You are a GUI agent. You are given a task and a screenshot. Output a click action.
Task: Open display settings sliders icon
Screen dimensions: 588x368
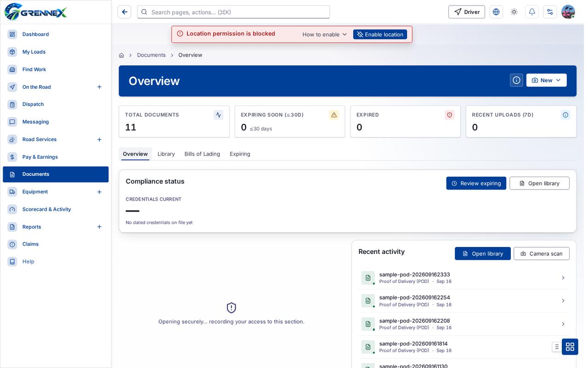550,12
